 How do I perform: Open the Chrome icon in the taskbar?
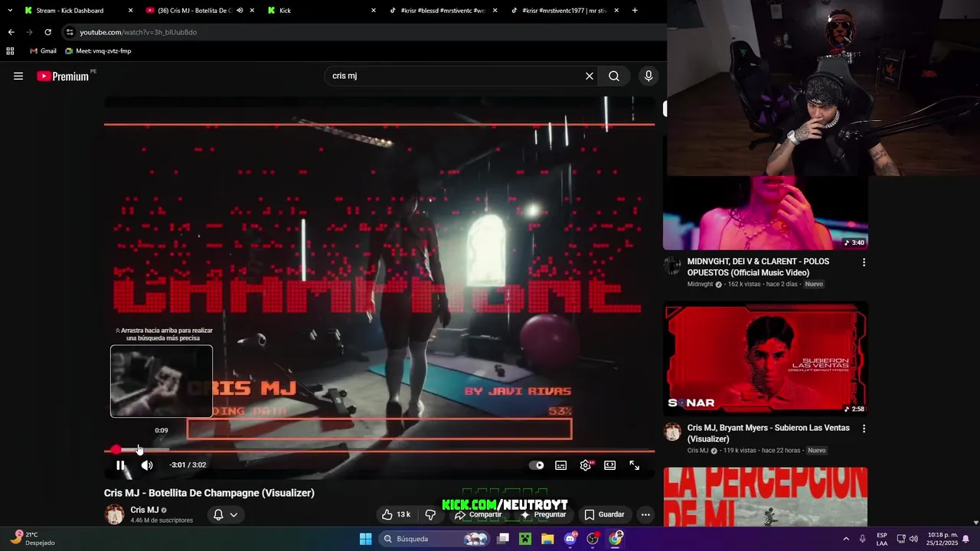(x=616, y=539)
